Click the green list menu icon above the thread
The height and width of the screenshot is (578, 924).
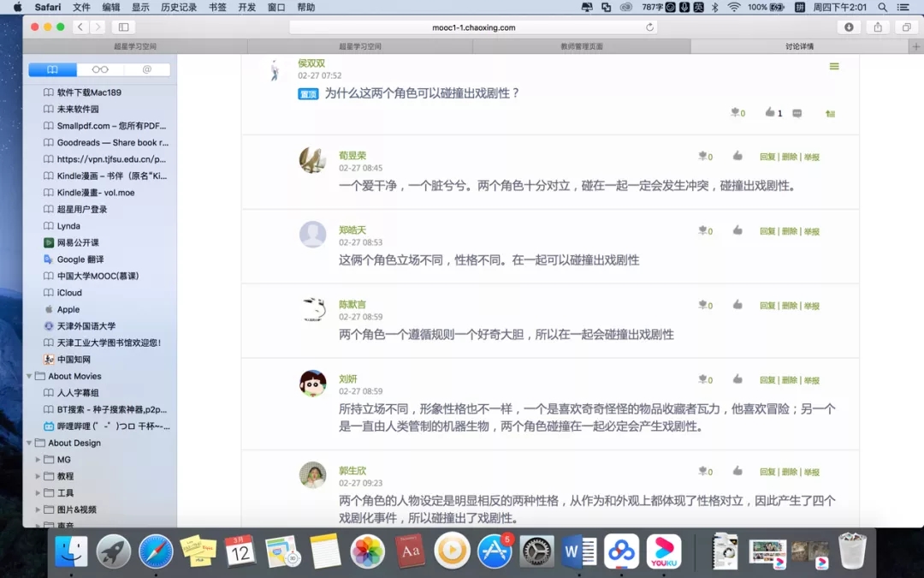pyautogui.click(x=834, y=66)
